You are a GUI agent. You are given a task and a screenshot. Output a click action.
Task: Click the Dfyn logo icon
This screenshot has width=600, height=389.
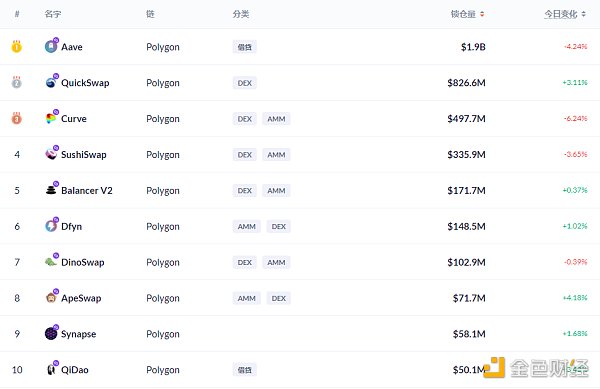click(x=51, y=226)
